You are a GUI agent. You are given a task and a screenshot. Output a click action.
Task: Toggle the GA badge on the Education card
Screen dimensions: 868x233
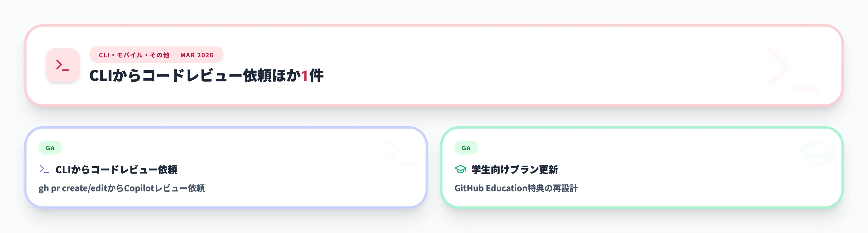466,147
